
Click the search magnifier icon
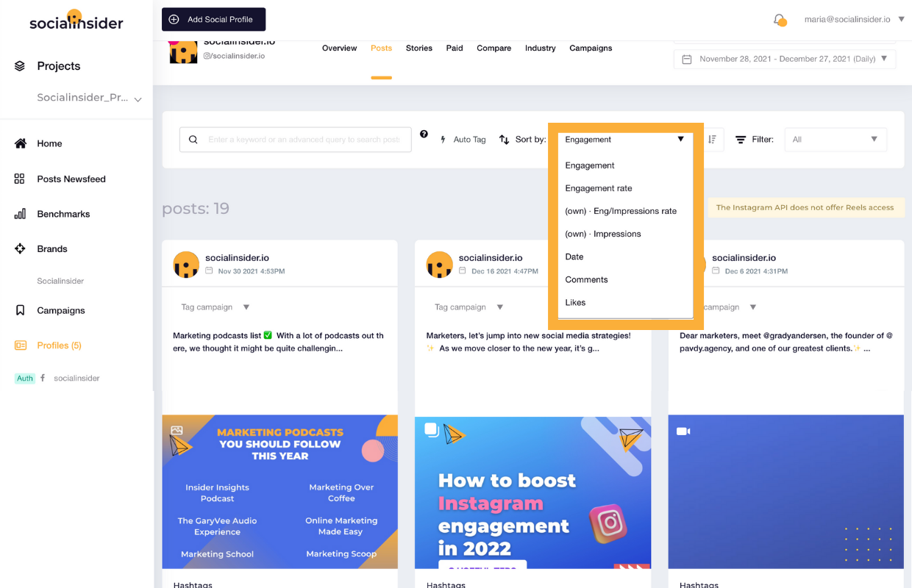click(193, 140)
